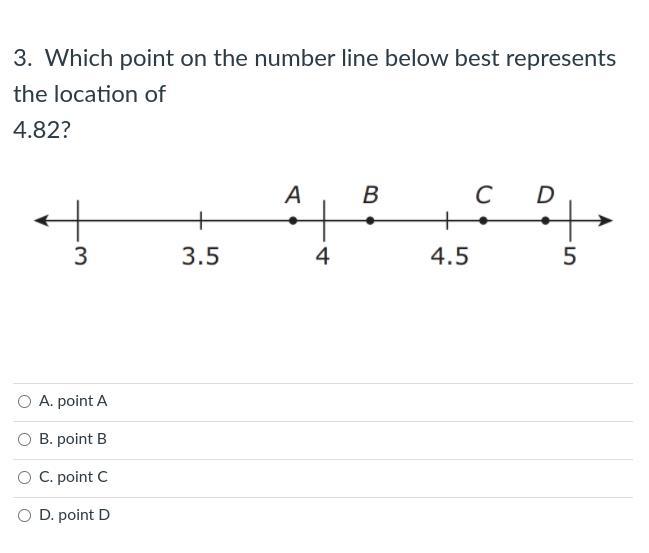Pick the point D answer radio button
Screen dimensions: 649x553
point(24,515)
